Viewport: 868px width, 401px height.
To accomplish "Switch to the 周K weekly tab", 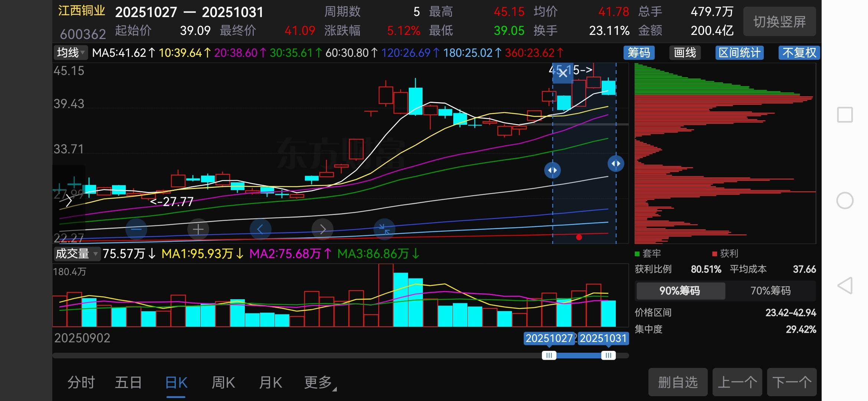I will point(223,382).
